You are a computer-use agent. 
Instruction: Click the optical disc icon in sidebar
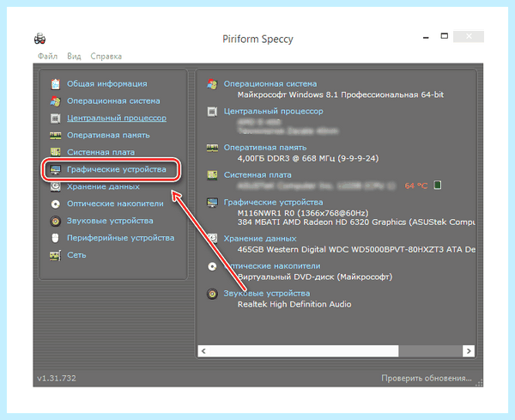[55, 204]
